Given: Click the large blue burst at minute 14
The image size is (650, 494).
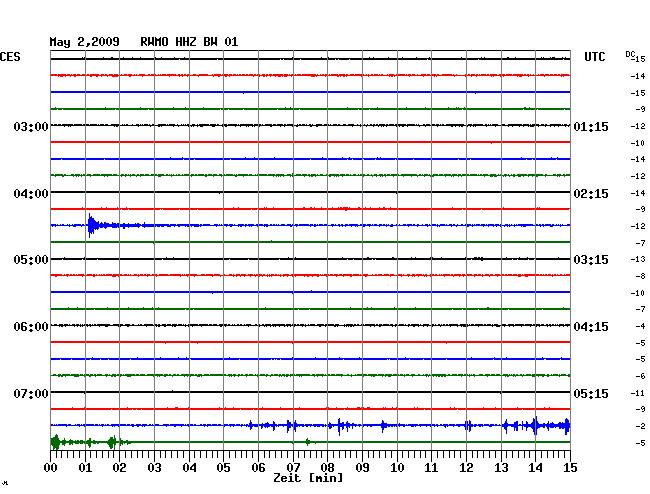Looking at the screenshot, I should (x=535, y=425).
